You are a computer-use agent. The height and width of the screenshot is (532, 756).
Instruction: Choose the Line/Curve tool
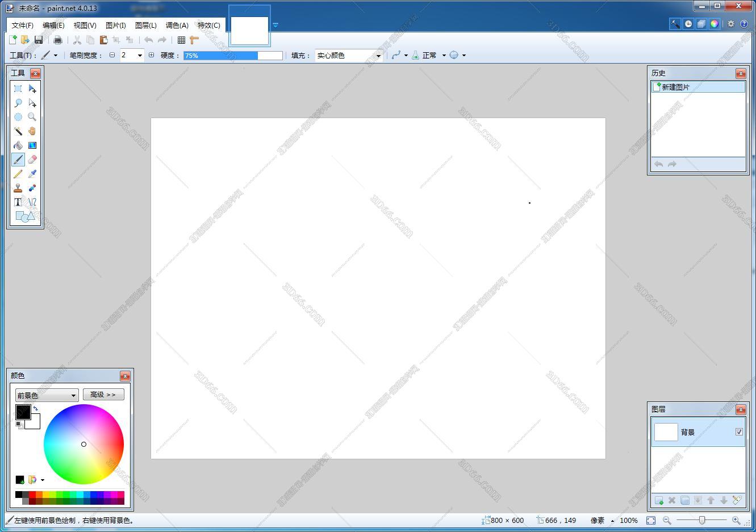(32, 202)
